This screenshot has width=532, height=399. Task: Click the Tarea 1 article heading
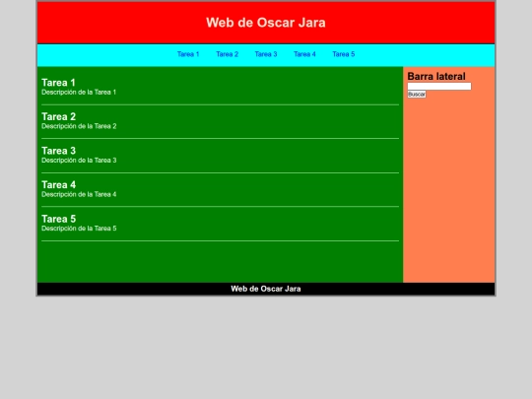click(58, 83)
